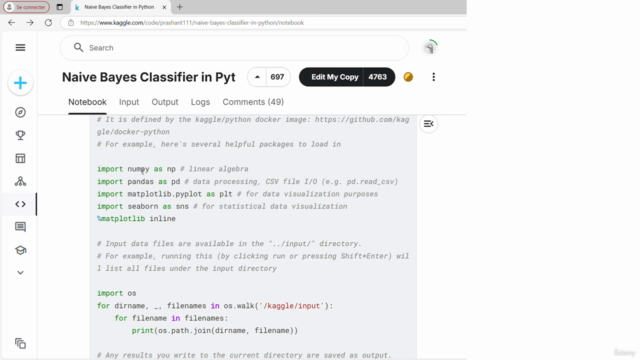
Task: Click the notebook title Naive Bayes Classifier
Action: [x=149, y=77]
